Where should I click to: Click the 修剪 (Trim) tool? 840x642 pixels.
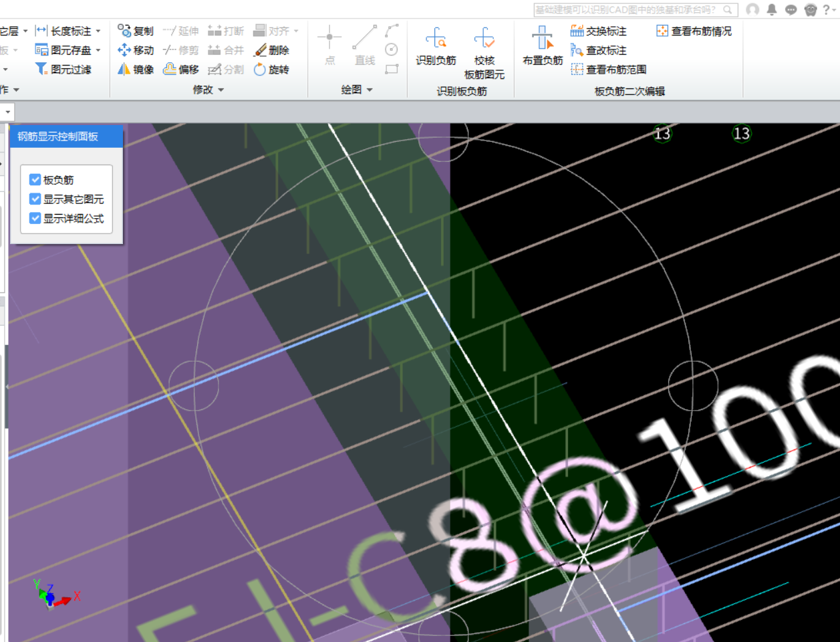[x=181, y=50]
